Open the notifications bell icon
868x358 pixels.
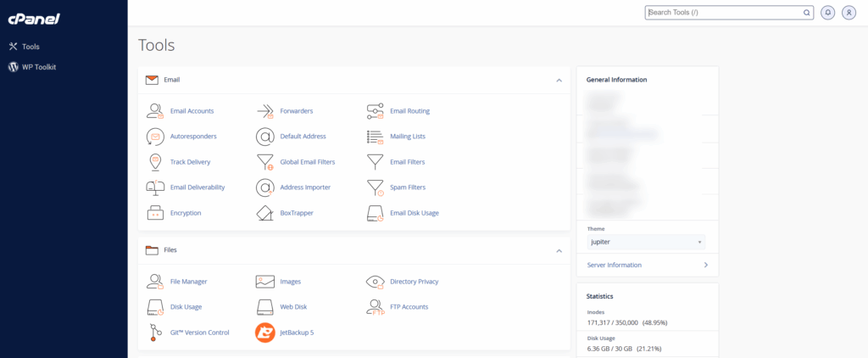tap(828, 13)
